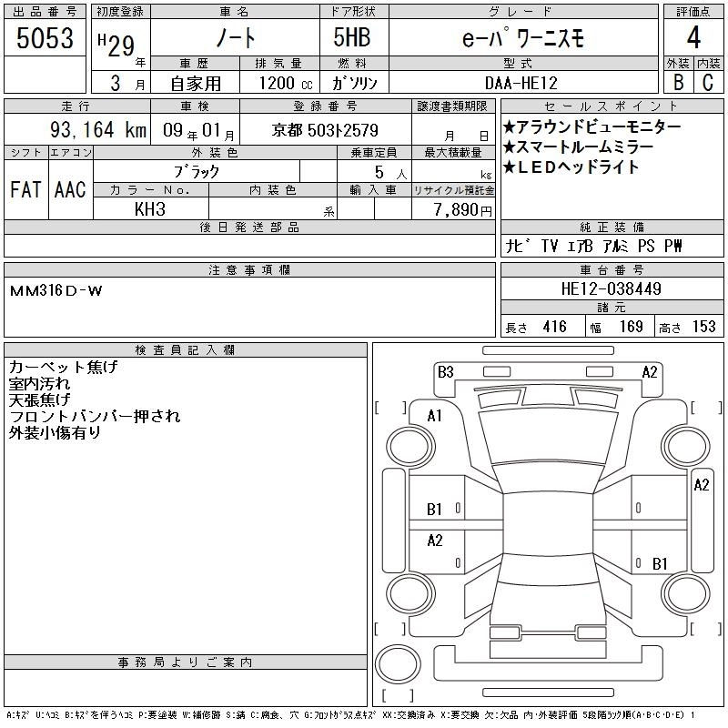Click the 譲渡書類期限 header
This screenshot has height=728, width=728.
pos(452,106)
